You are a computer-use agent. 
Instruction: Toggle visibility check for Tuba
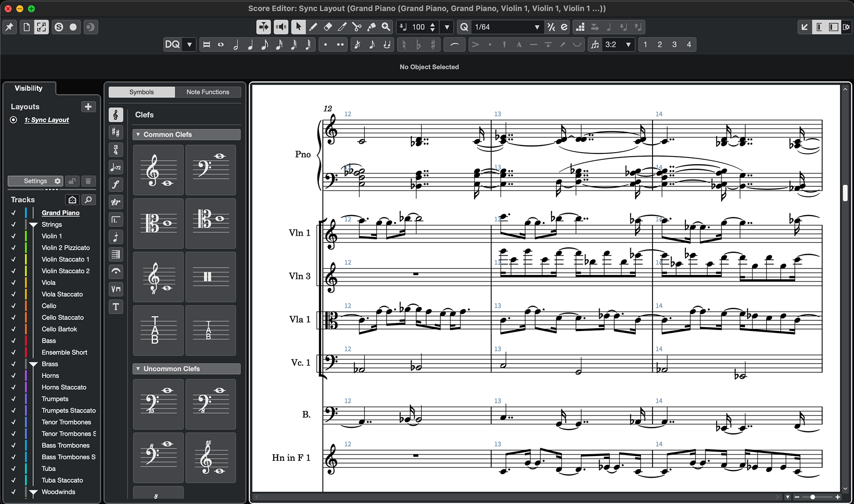[13, 468]
